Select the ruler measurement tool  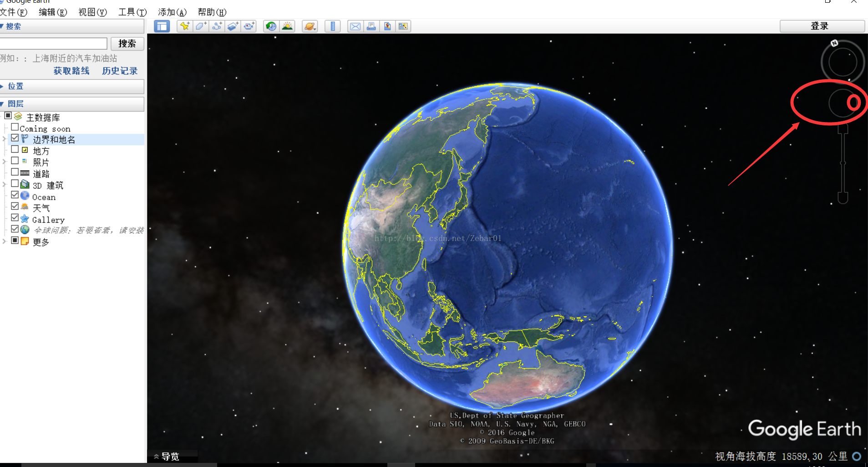333,26
